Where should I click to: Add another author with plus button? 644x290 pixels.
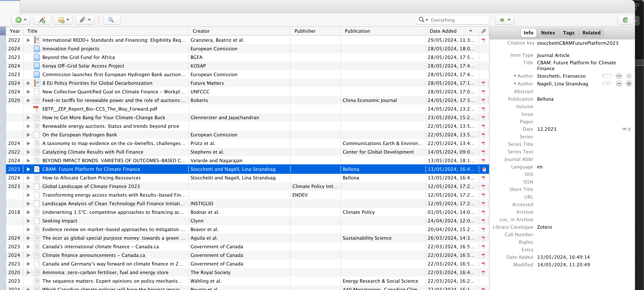pos(629,83)
